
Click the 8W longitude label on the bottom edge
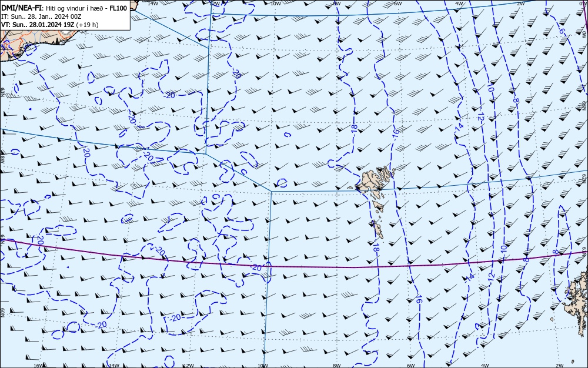pos(337,365)
